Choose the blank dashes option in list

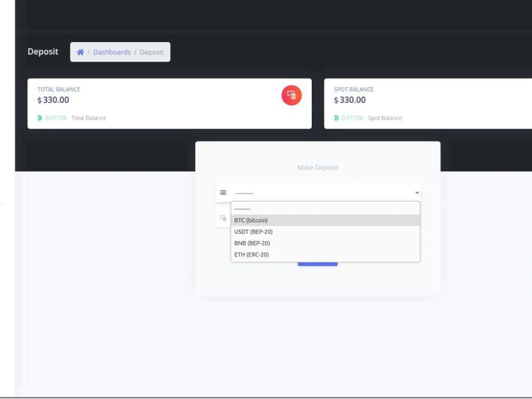coord(326,209)
